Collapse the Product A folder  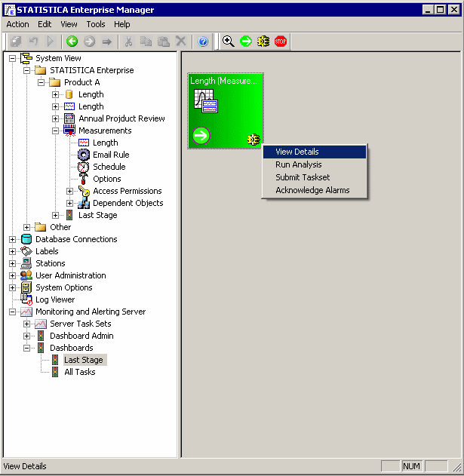point(41,82)
